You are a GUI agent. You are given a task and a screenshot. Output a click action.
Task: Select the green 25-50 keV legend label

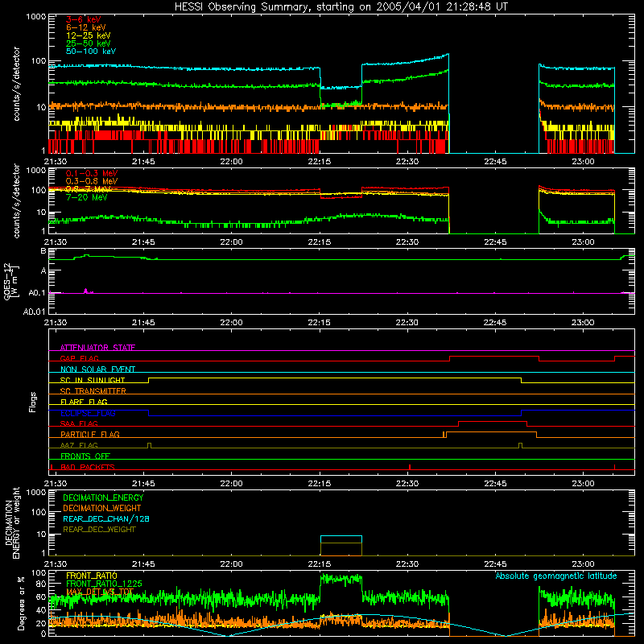click(x=89, y=43)
